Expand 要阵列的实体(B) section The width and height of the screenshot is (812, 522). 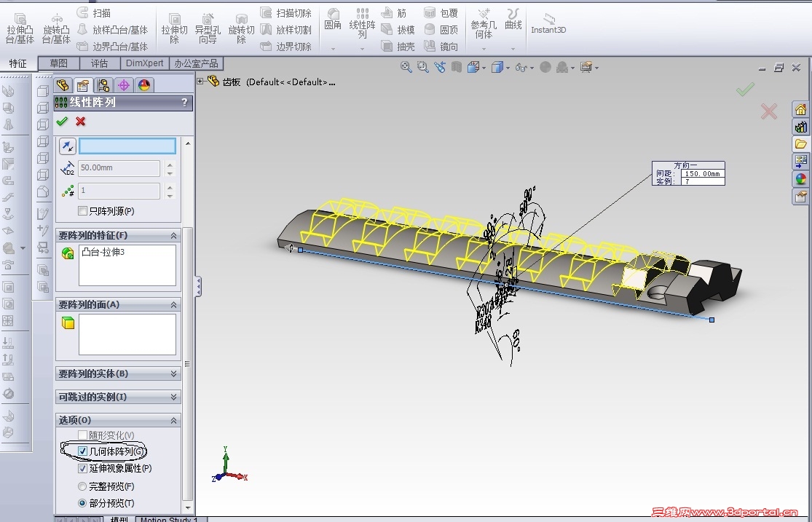(173, 374)
